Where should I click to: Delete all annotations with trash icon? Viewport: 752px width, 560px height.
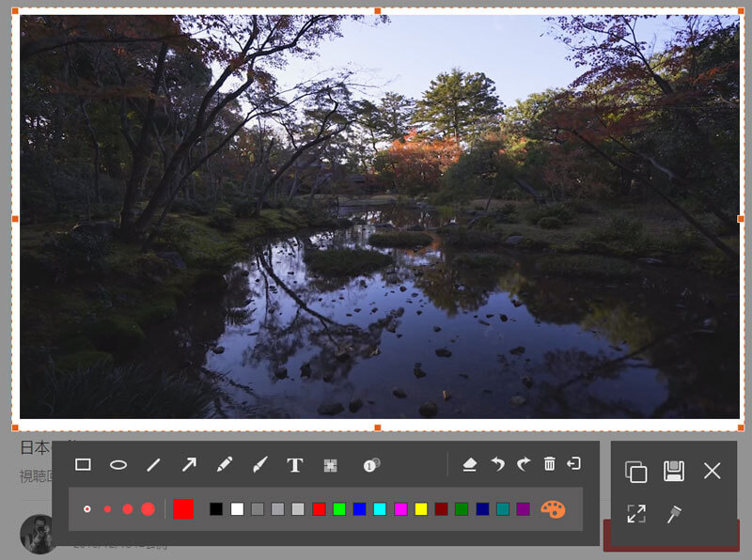(x=550, y=464)
